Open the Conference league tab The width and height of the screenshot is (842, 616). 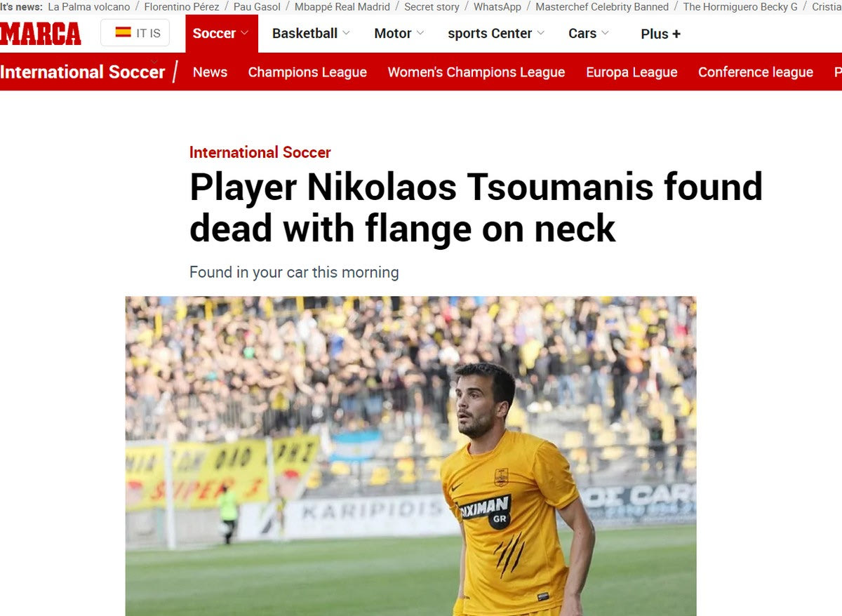[755, 72]
